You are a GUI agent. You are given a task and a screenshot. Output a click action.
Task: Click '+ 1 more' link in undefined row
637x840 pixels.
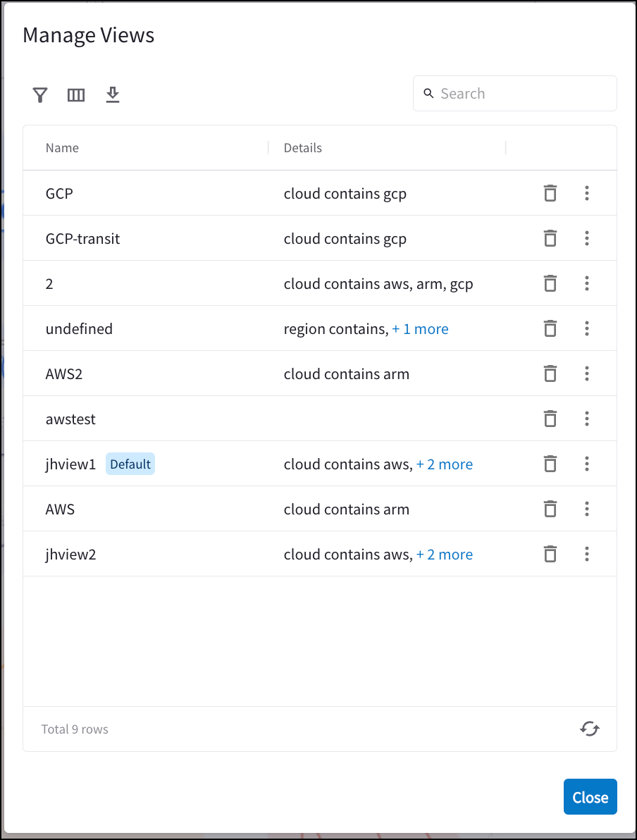pyautogui.click(x=420, y=329)
